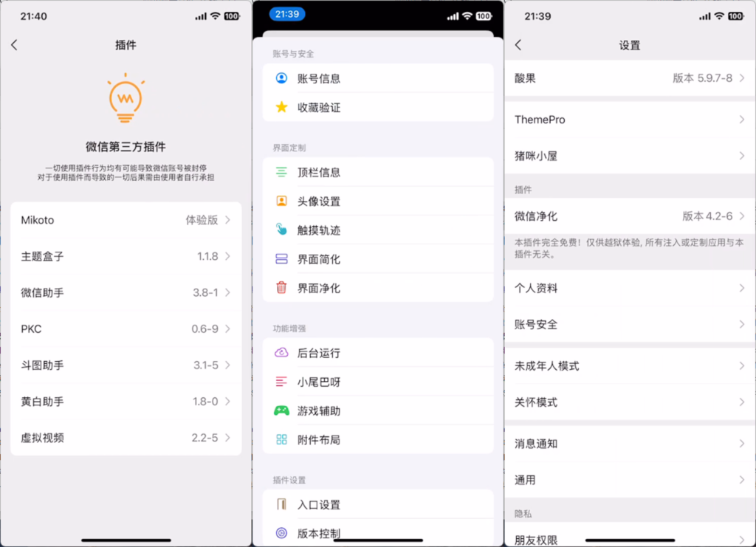Click 界面净化 label in menu
Screen dimensions: 756x547
[319, 288]
